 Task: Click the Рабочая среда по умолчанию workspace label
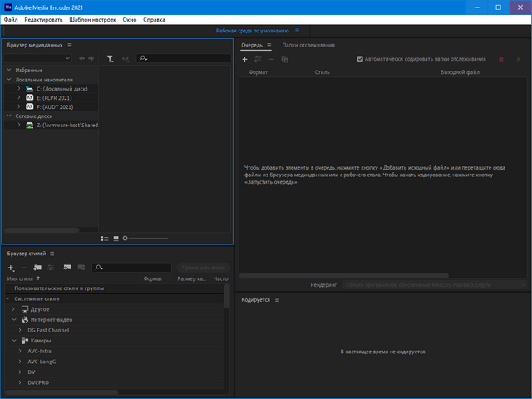point(253,30)
